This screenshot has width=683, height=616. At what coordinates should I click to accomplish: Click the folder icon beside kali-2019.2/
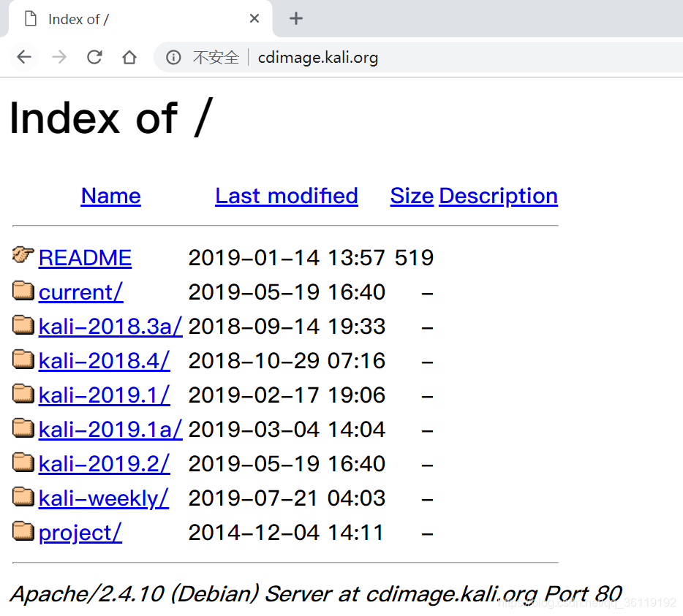coord(23,463)
